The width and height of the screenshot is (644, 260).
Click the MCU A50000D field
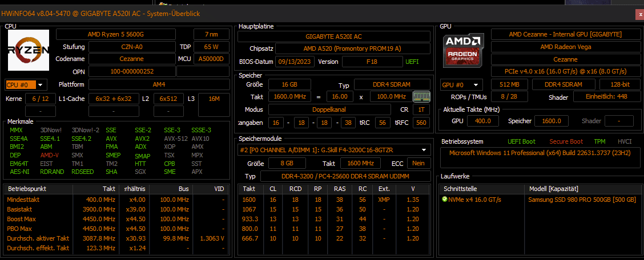(x=211, y=59)
